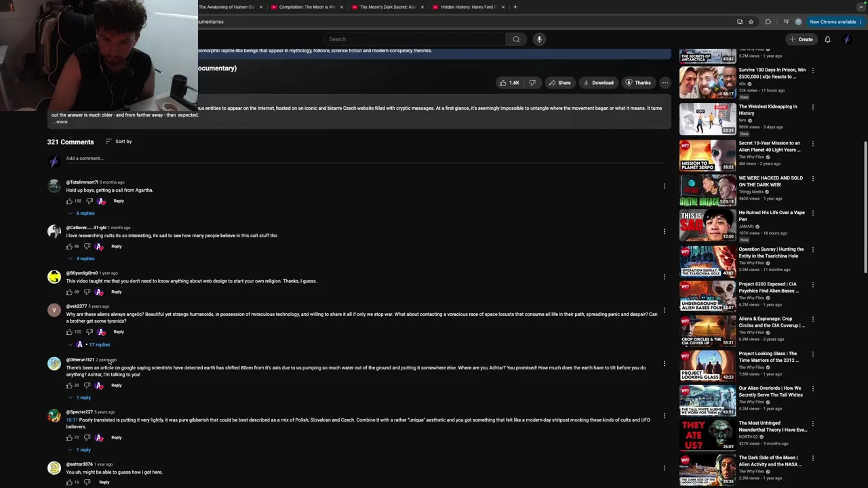The height and width of the screenshot is (488, 868).
Task: Switch to 'Hidden History: Henry Ford' tab
Action: tap(468, 7)
